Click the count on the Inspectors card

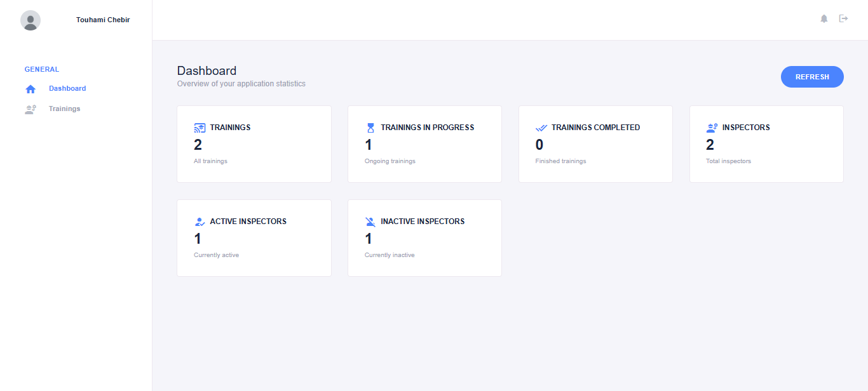coord(710,145)
